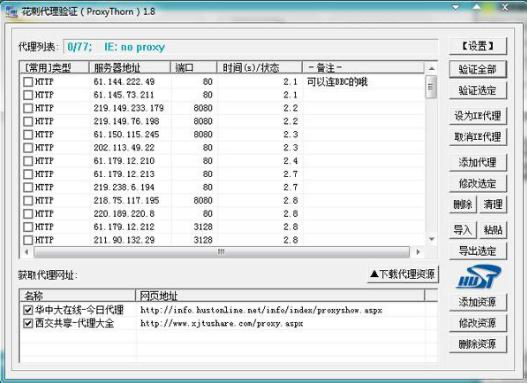Click the ProxyThorn title bar app icon

(11, 12)
